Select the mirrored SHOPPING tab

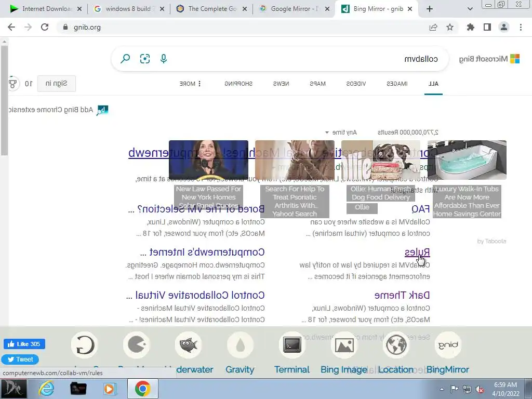click(238, 84)
